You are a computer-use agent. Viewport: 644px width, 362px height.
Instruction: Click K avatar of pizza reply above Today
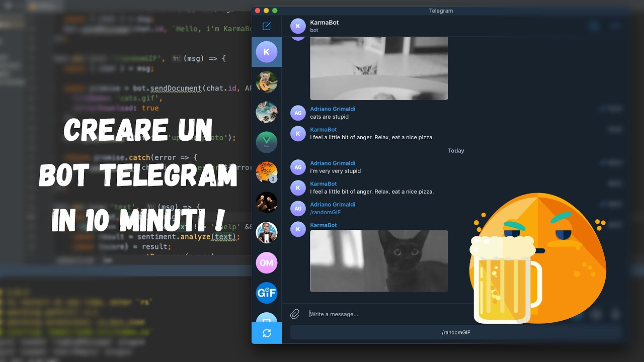pos(298,134)
